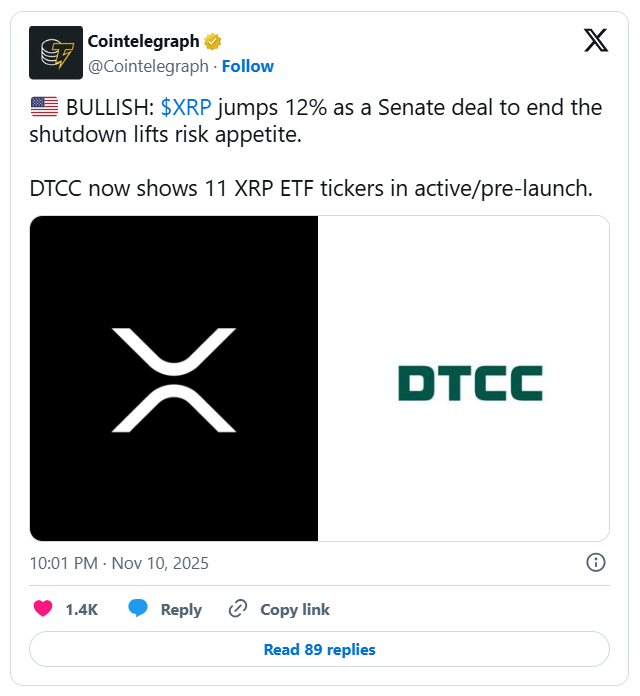Click the Reply text label
640x696 pixels.
click(181, 609)
